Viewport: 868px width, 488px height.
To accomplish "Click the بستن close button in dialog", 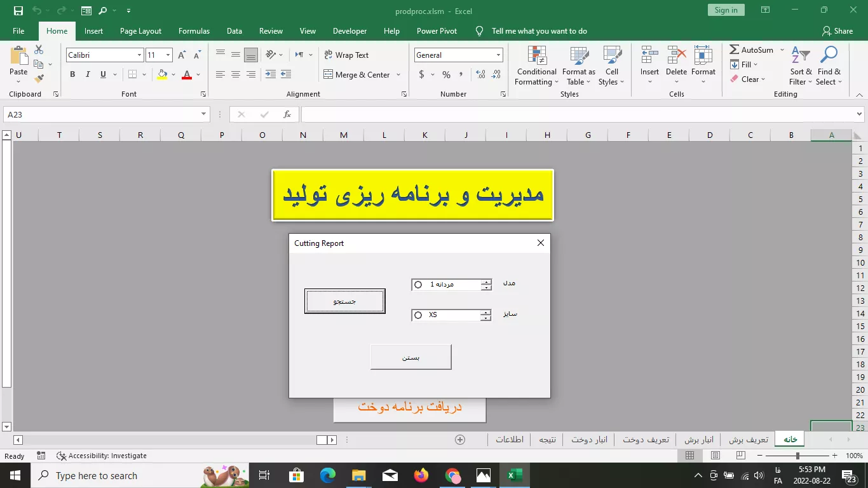I will coord(410,357).
